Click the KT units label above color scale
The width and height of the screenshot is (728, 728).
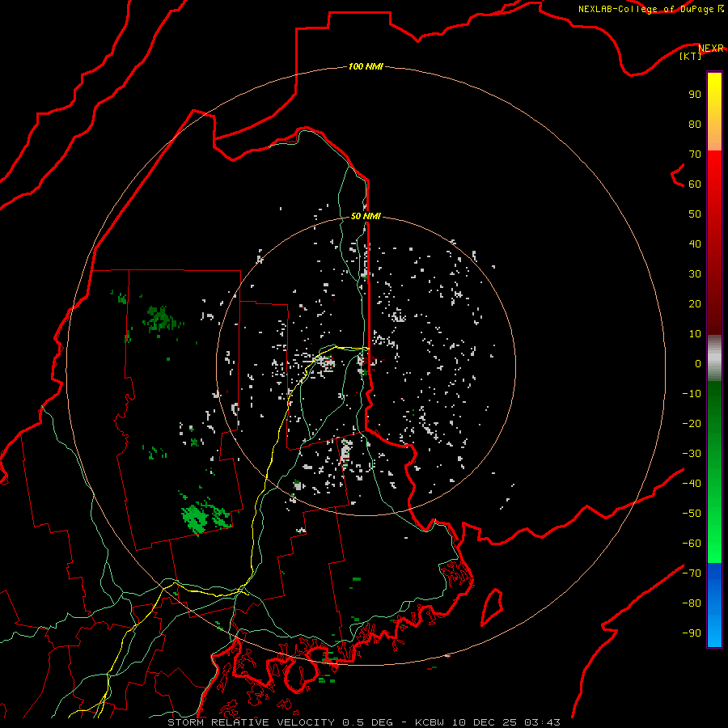691,56
